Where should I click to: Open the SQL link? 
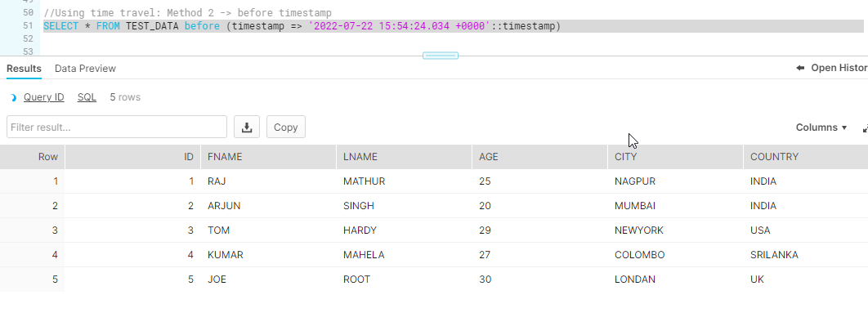pyautogui.click(x=87, y=97)
